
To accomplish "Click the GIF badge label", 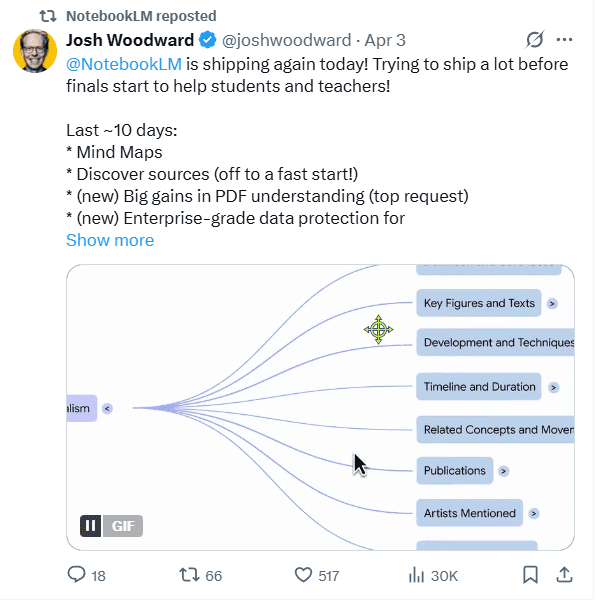I will point(122,526).
